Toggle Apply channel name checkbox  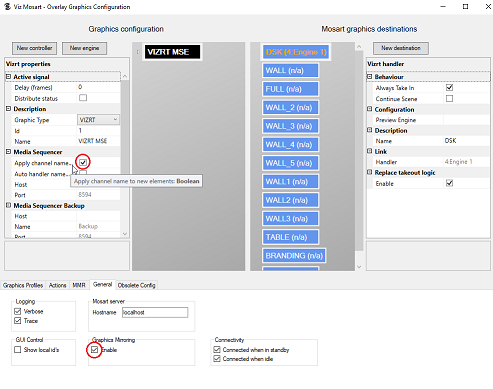[x=83, y=162]
